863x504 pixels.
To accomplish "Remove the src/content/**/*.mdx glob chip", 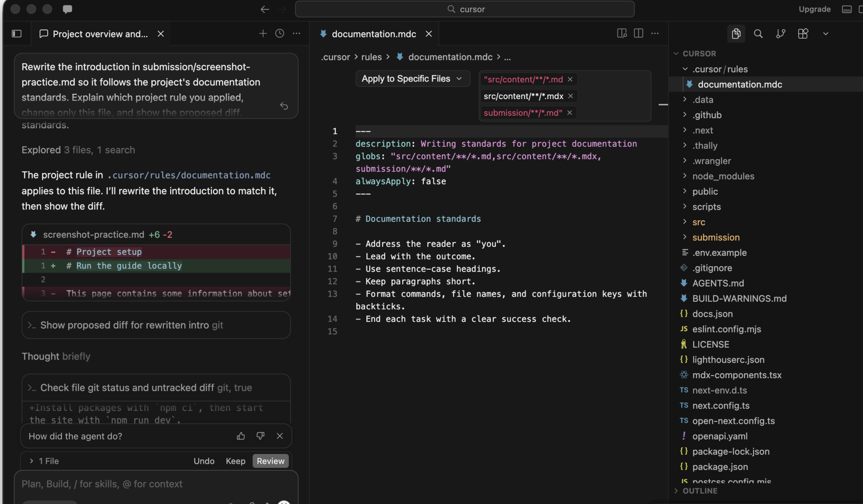I will click(x=571, y=96).
